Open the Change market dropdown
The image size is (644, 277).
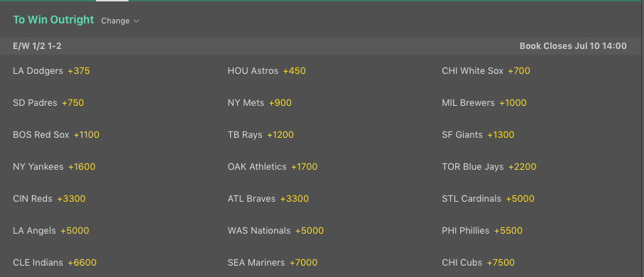click(120, 21)
